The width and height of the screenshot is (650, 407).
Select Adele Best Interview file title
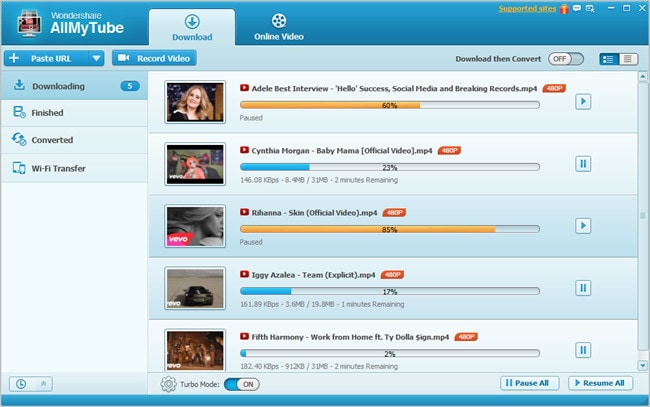394,88
